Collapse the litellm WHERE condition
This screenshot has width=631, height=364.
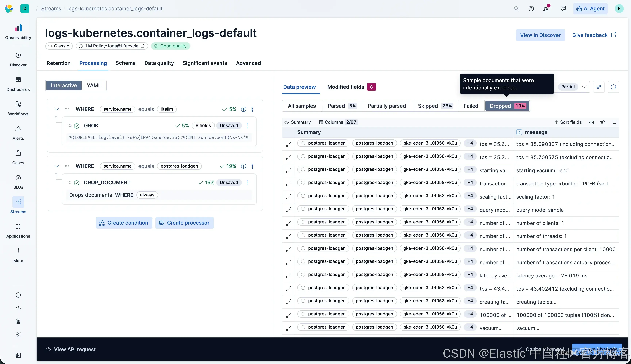coord(56,109)
